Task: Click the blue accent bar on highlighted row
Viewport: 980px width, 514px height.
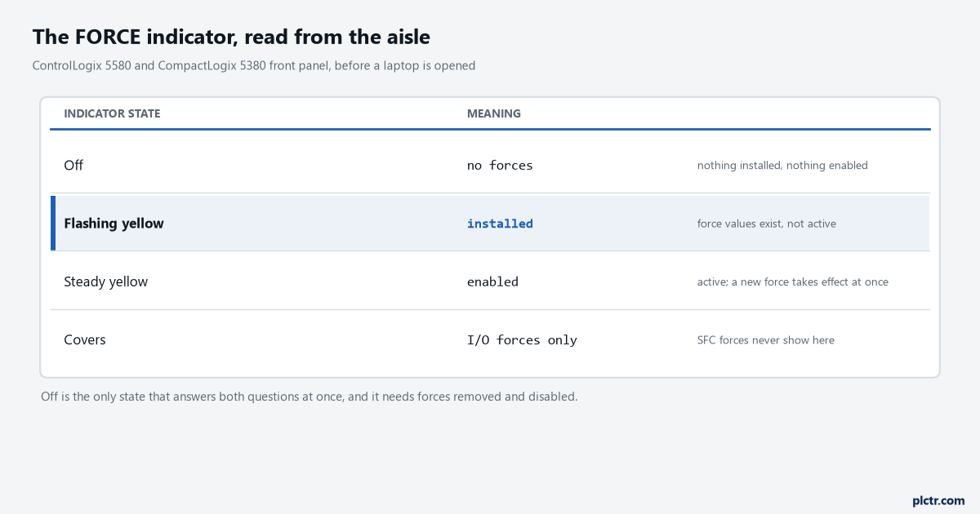Action: 53,223
